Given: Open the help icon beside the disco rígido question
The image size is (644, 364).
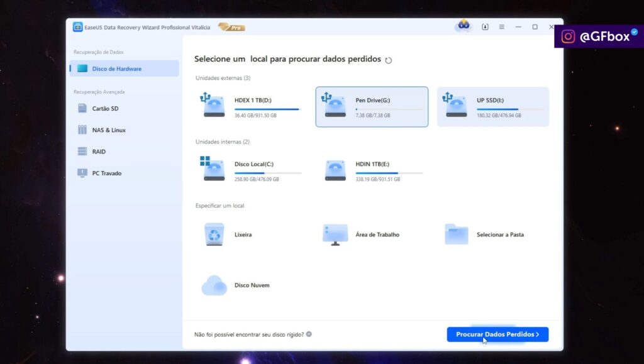Looking at the screenshot, I should 309,334.
